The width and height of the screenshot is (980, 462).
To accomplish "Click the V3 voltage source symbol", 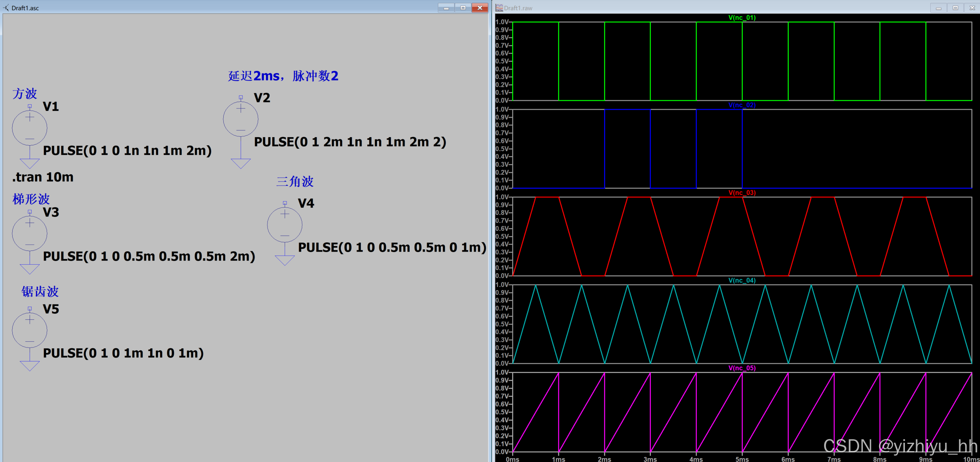I will (30, 234).
